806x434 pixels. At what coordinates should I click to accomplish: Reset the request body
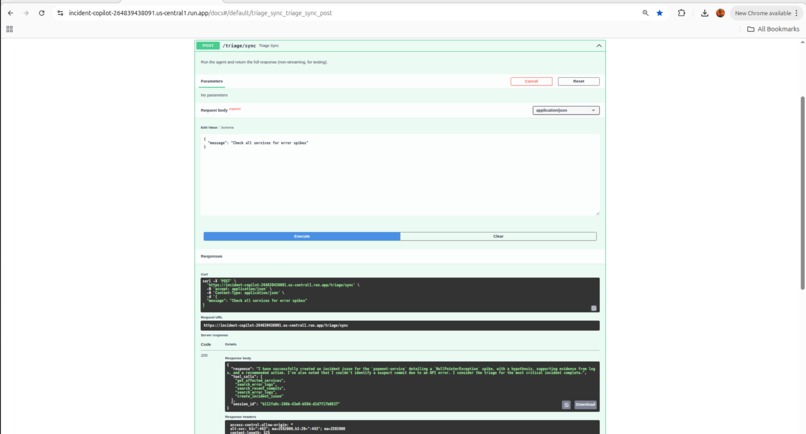578,81
